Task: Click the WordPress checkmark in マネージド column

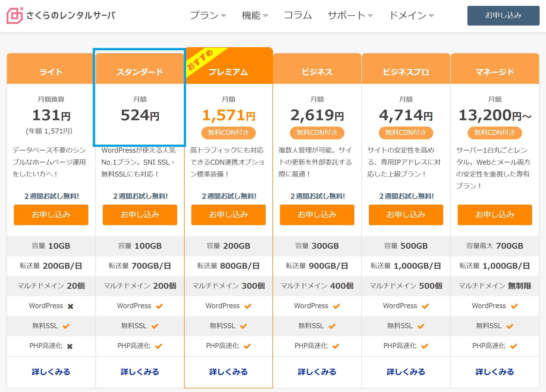Action: [x=514, y=306]
